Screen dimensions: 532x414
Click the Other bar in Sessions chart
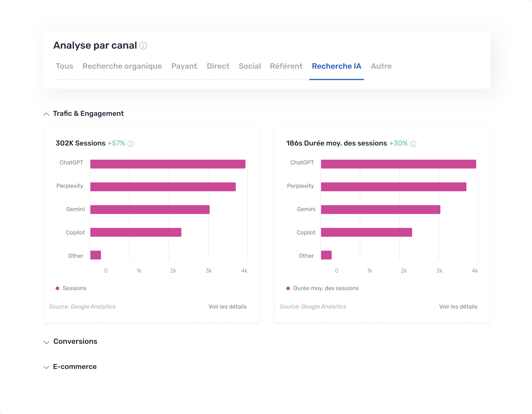click(96, 255)
